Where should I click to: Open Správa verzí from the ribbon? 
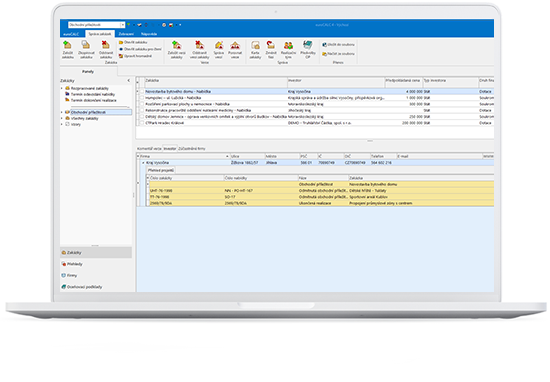219,49
